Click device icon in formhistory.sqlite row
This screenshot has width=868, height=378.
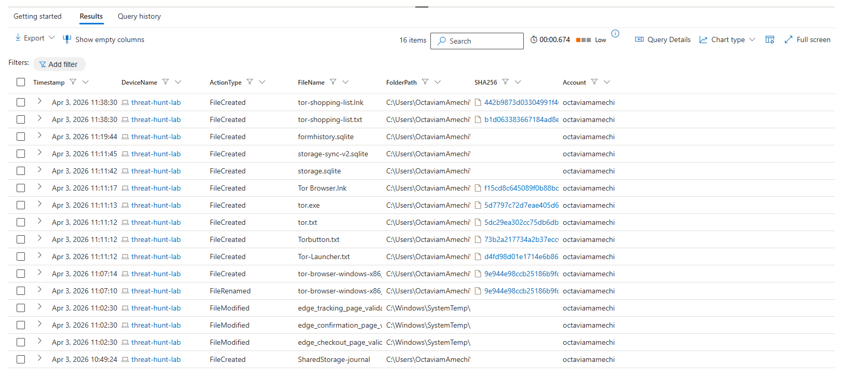click(x=125, y=137)
